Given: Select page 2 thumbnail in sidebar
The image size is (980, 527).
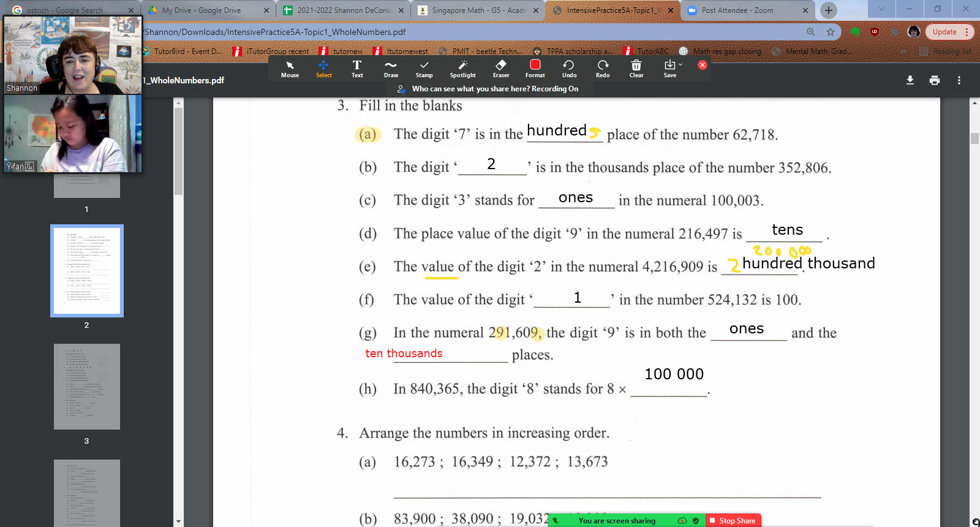Looking at the screenshot, I should point(86,270).
